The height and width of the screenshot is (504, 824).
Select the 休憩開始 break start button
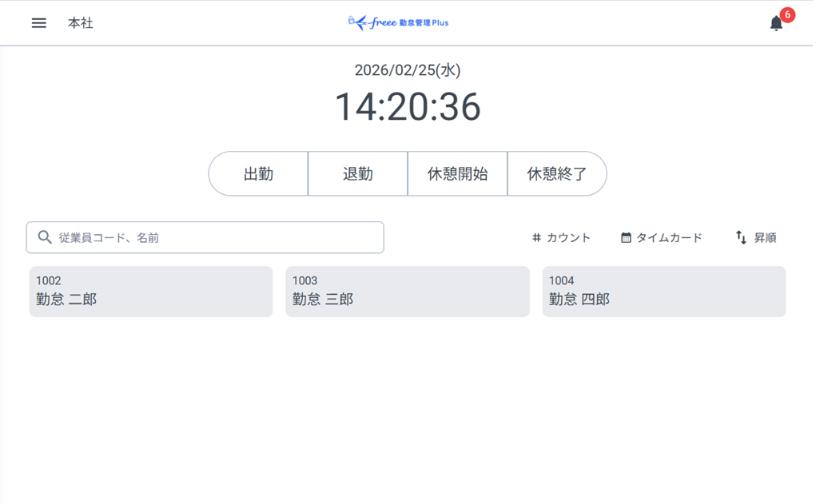point(458,174)
